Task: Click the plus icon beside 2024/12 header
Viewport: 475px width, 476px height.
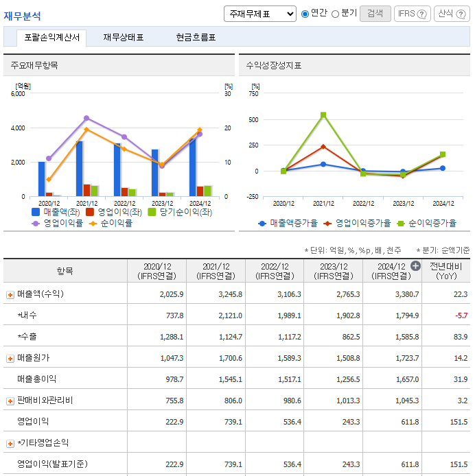Action: click(415, 266)
